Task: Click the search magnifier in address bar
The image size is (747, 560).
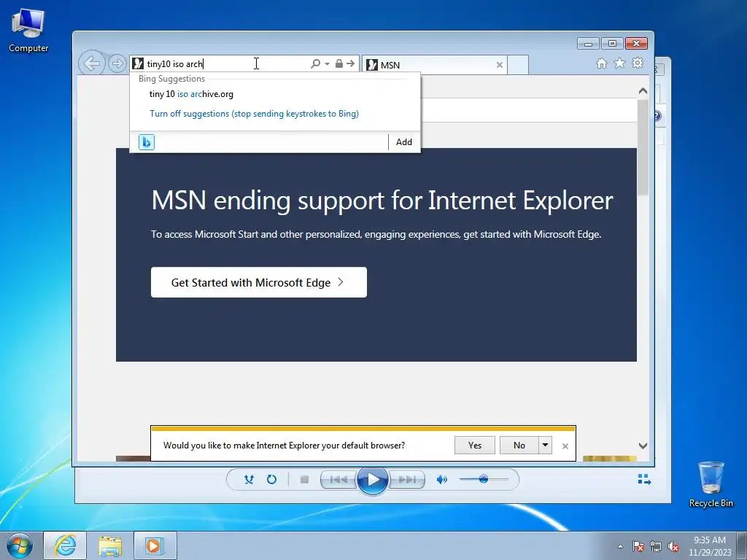Action: [315, 63]
